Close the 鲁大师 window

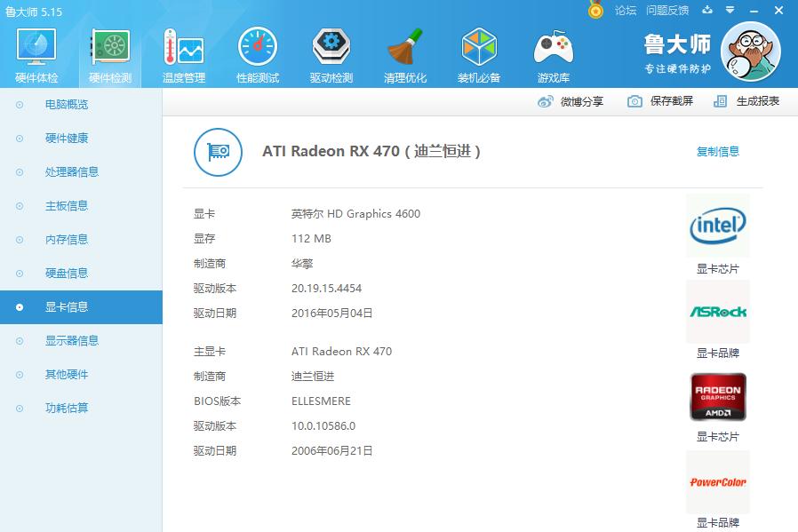(778, 10)
